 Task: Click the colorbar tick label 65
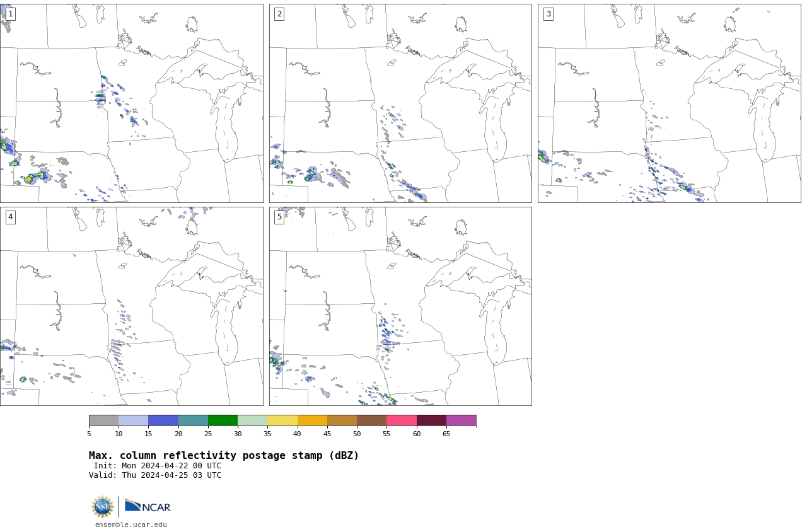tap(446, 434)
